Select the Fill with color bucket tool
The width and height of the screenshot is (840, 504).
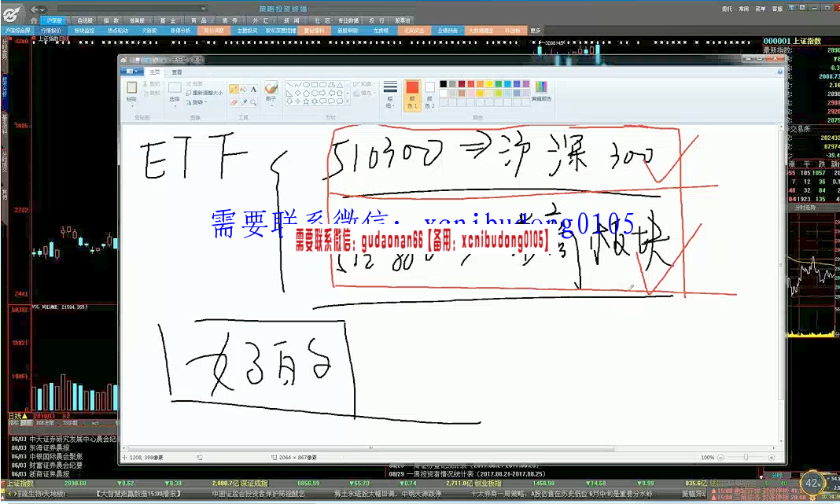click(x=243, y=90)
